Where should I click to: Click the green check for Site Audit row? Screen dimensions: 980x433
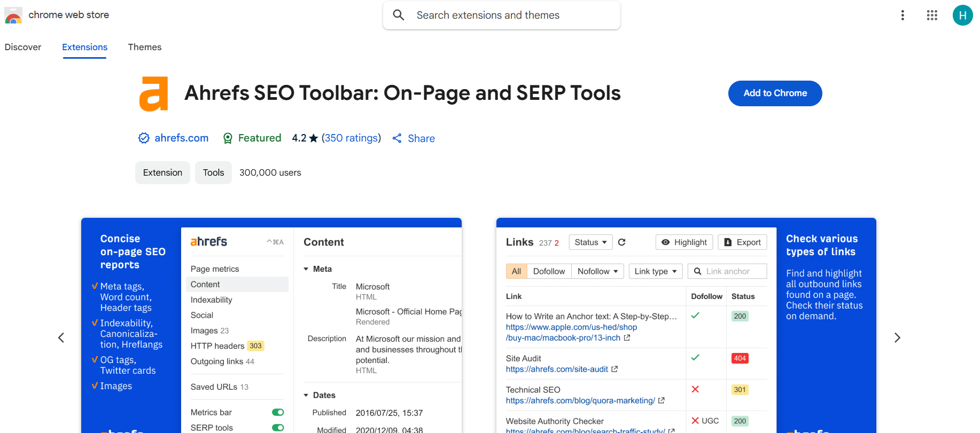tap(695, 358)
